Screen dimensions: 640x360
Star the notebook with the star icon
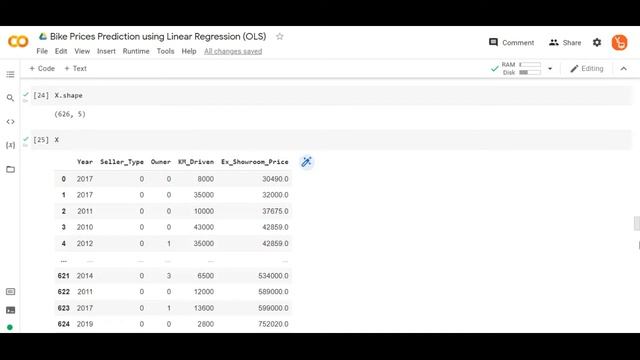pyautogui.click(x=280, y=37)
